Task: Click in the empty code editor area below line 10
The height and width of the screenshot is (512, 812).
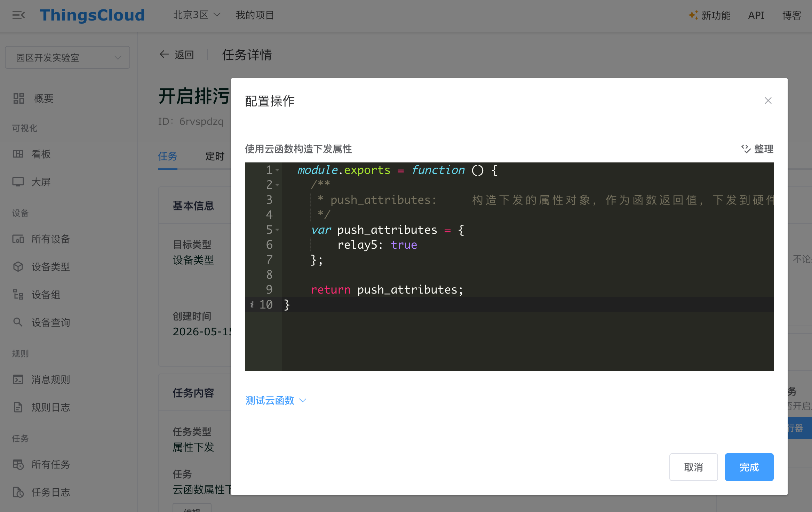Action: coord(527,342)
